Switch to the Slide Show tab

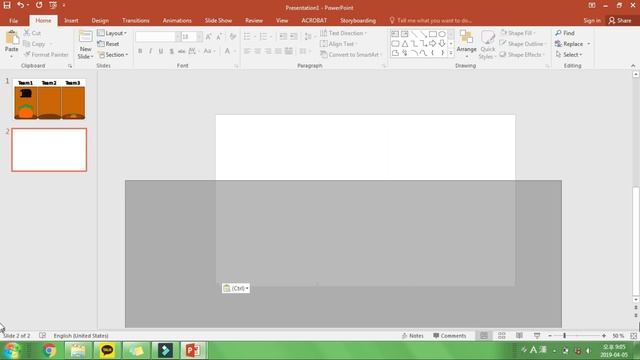[x=218, y=20]
